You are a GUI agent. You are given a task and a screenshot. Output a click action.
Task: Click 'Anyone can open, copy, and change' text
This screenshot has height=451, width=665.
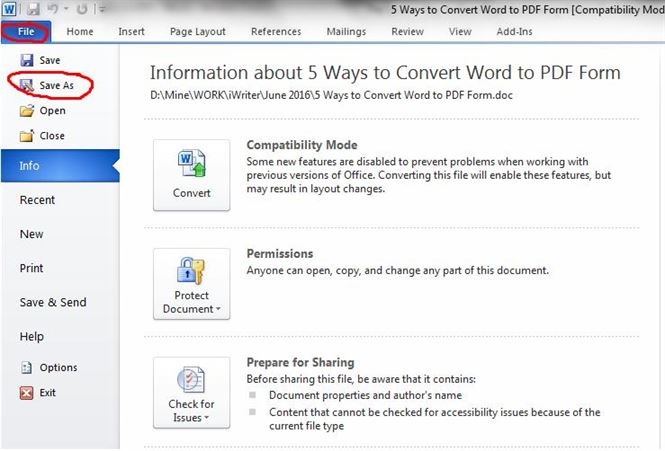click(397, 270)
